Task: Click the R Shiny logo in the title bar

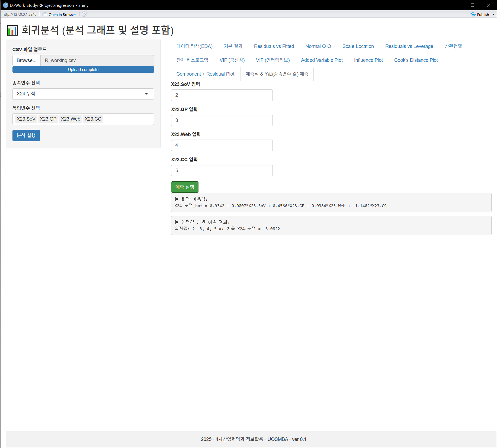Action: 5,5
